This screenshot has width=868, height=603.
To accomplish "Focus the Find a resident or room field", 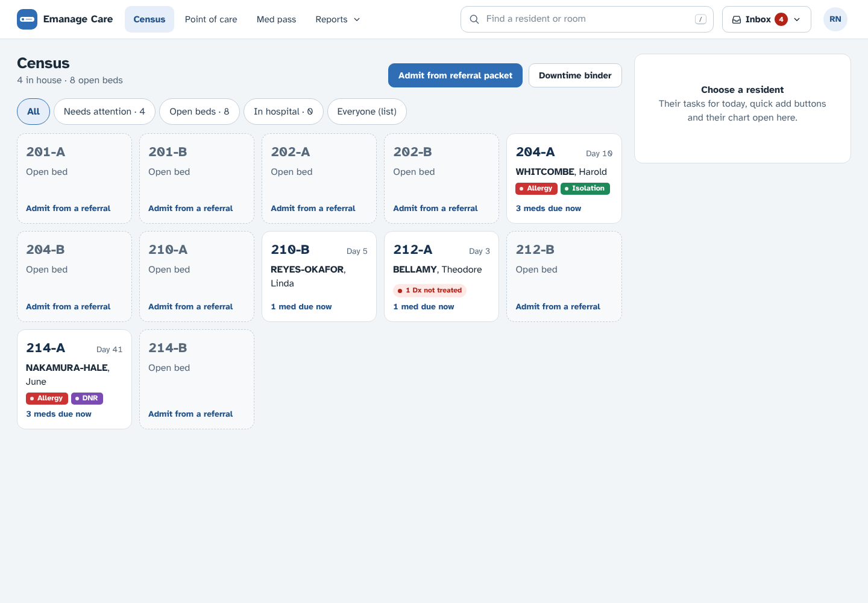I will click(587, 19).
